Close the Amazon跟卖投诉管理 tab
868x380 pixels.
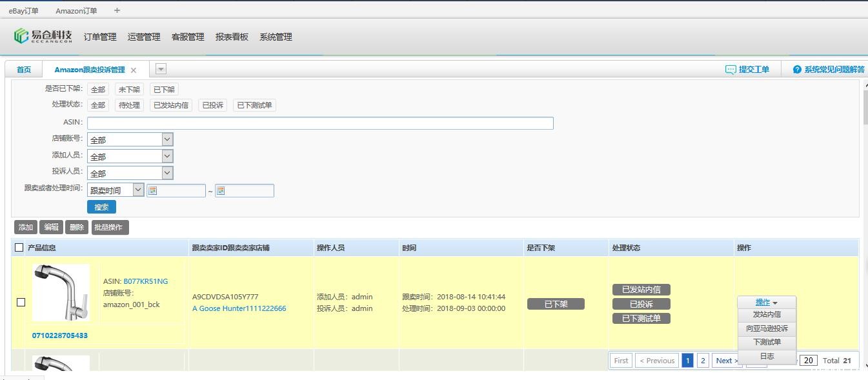coord(134,70)
